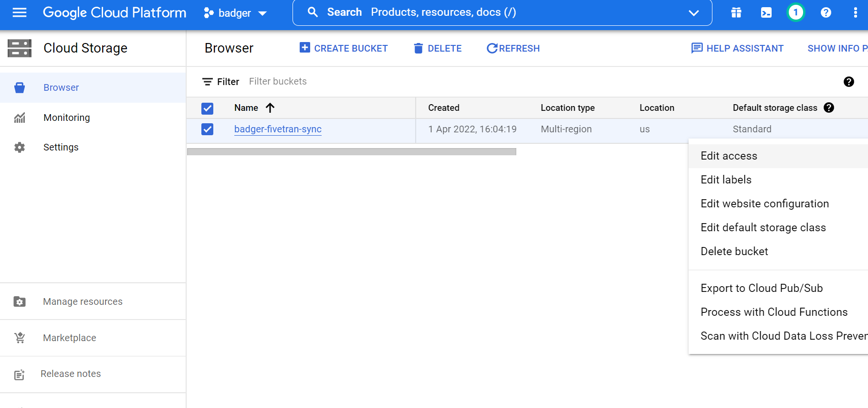Click the REFRESH button label

coord(519,48)
